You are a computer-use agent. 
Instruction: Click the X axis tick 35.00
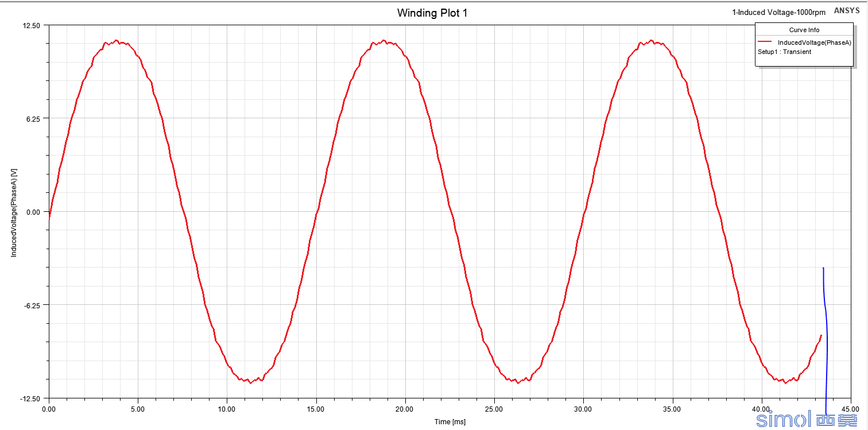click(x=672, y=409)
